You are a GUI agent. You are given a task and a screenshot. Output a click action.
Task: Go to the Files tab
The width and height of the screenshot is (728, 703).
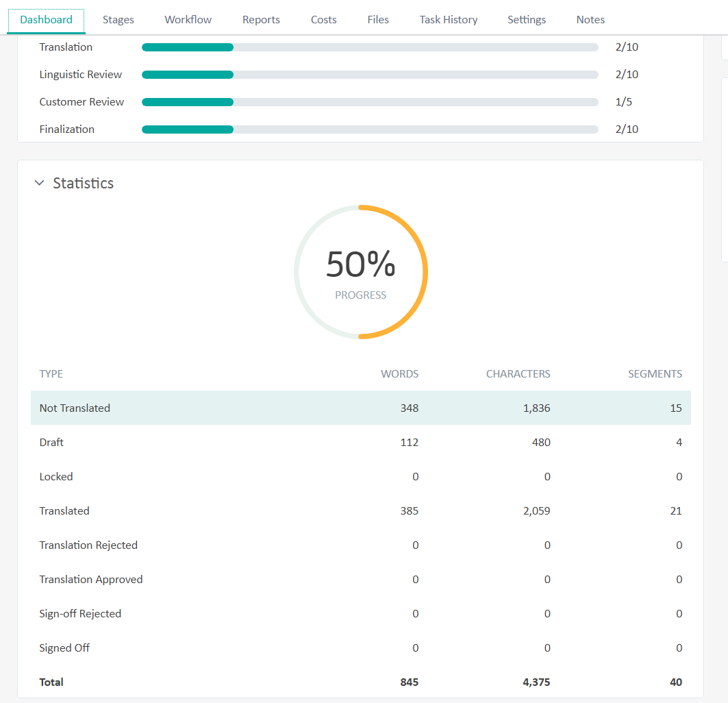click(x=378, y=19)
